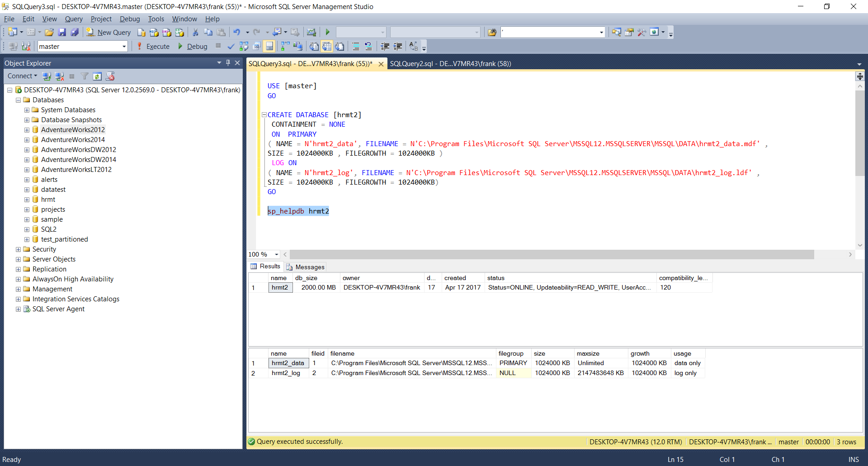Open the Query menu
Image resolution: width=868 pixels, height=466 pixels.
74,19
